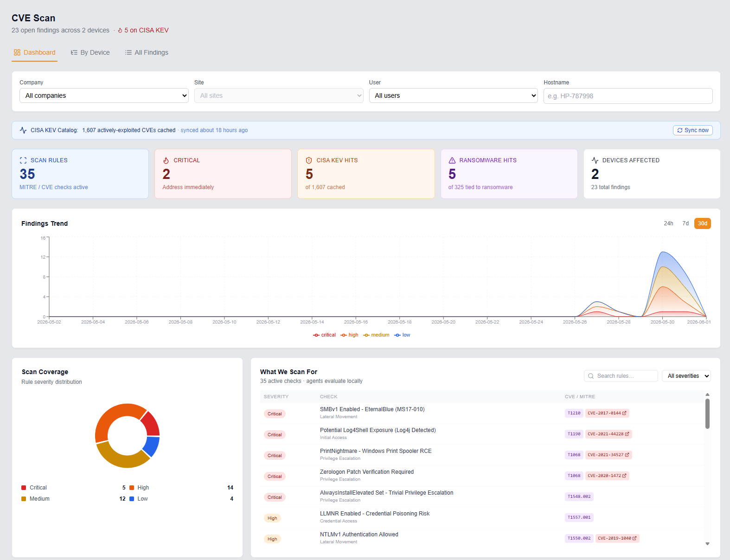Open the Site dropdown

[279, 95]
